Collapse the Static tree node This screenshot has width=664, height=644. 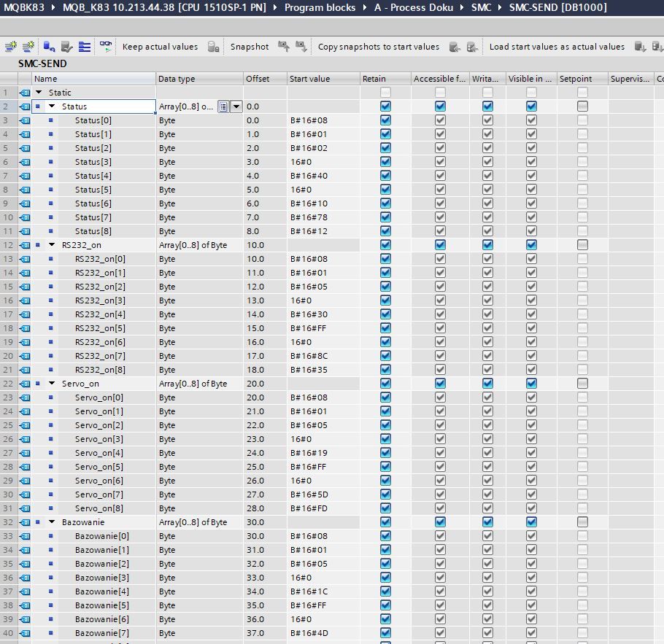39,93
